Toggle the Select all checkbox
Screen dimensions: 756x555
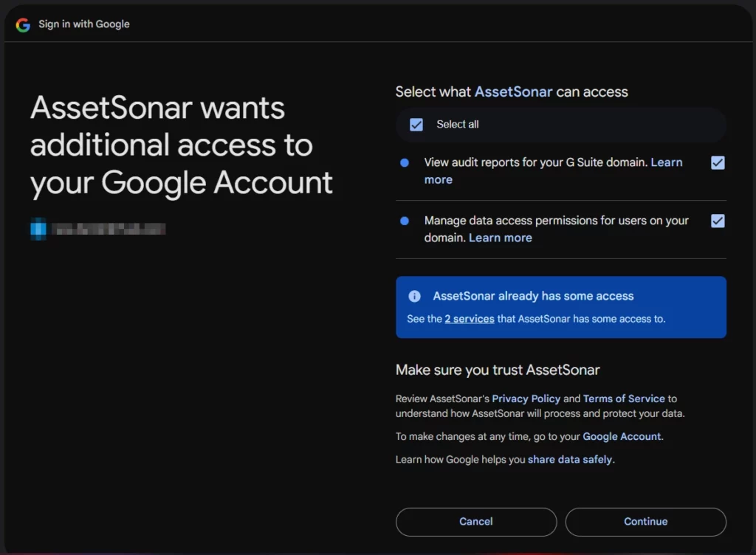pyautogui.click(x=416, y=125)
